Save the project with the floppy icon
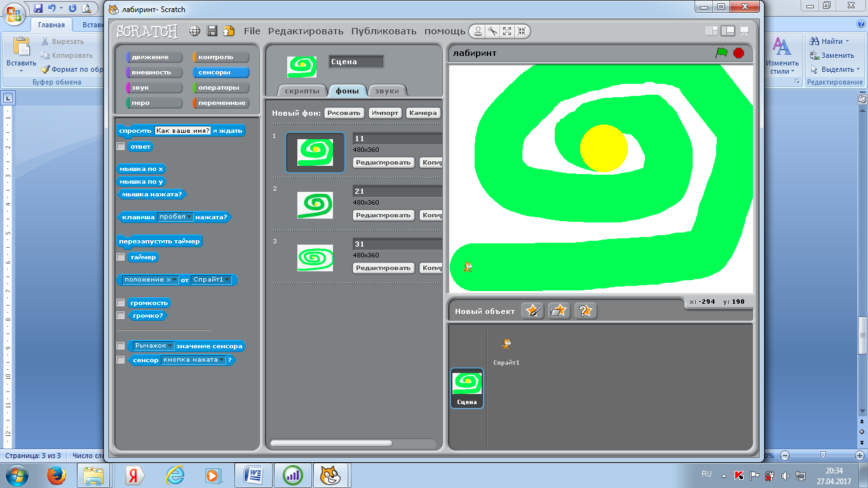The width and height of the screenshot is (868, 488). 212,31
